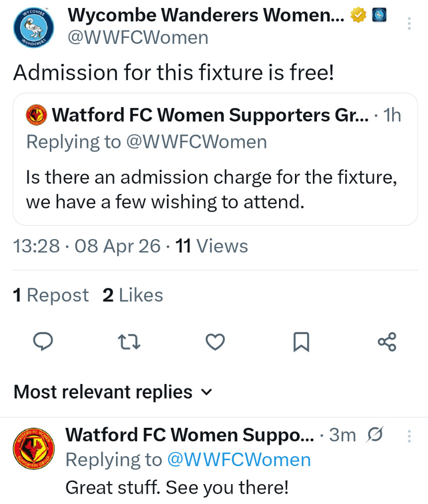Click the blue @WWFCWomen mention in the reply

click(239, 460)
